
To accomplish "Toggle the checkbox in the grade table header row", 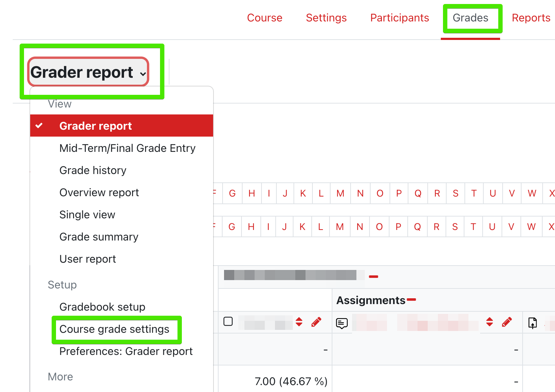I will [x=228, y=321].
